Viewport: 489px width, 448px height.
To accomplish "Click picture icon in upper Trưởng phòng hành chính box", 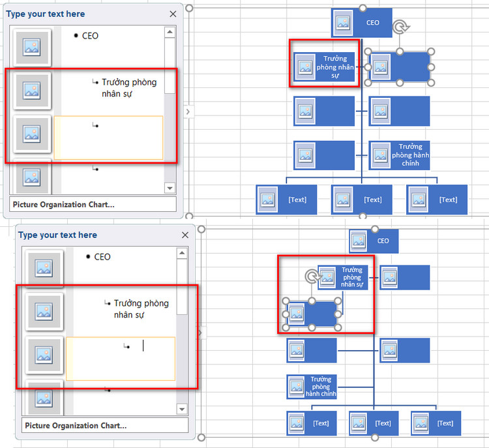I will tap(381, 155).
